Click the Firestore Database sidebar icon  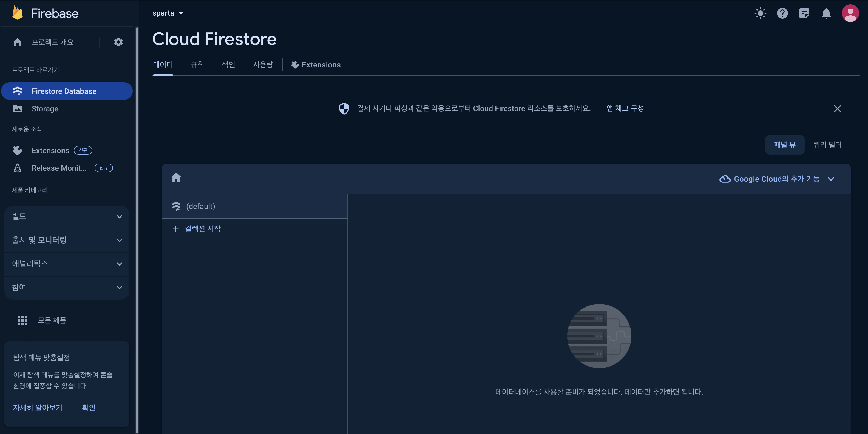(18, 91)
